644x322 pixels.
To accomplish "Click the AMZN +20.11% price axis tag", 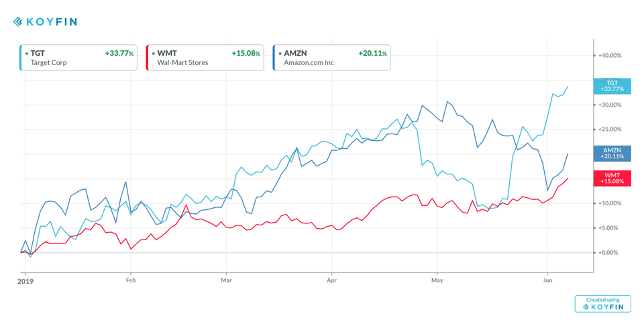I will (x=612, y=153).
